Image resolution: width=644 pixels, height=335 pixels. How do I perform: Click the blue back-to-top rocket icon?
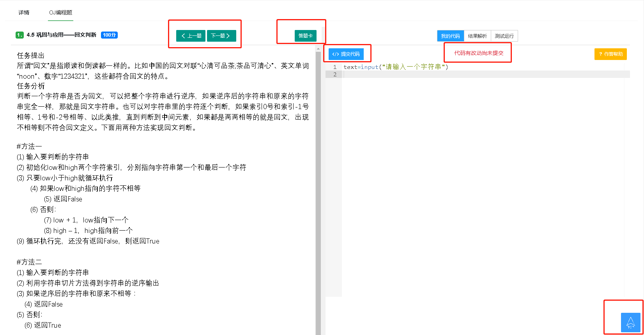[630, 323]
